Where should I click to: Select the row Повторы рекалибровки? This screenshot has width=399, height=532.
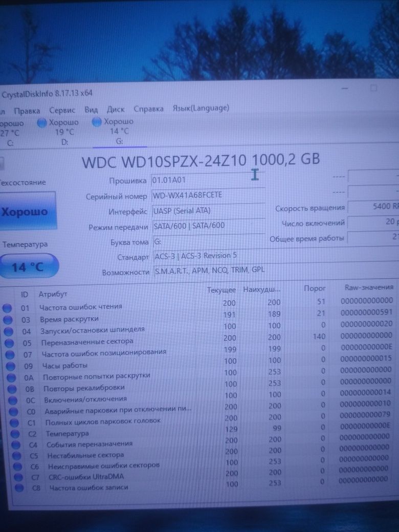[x=200, y=385]
